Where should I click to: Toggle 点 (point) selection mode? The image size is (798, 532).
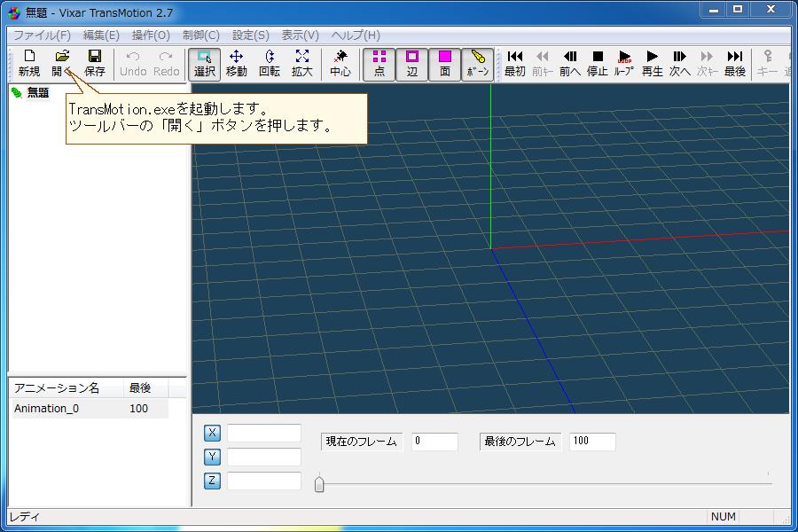tap(379, 63)
